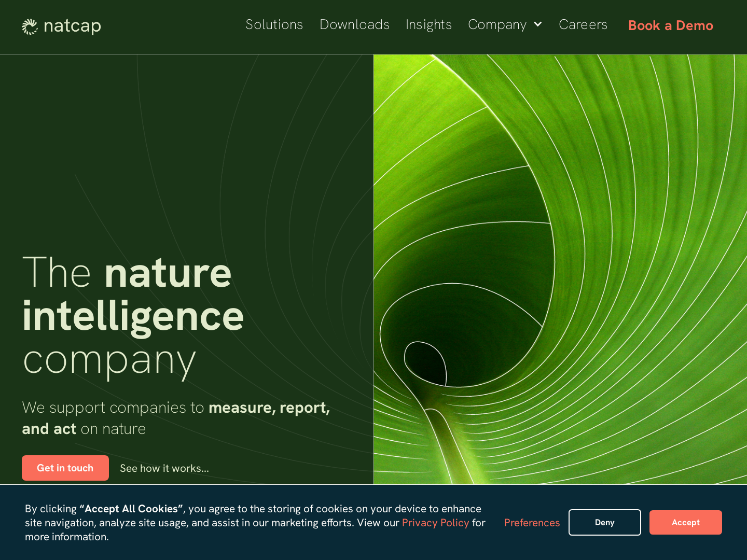Open cookie Preferences settings

[x=532, y=523]
